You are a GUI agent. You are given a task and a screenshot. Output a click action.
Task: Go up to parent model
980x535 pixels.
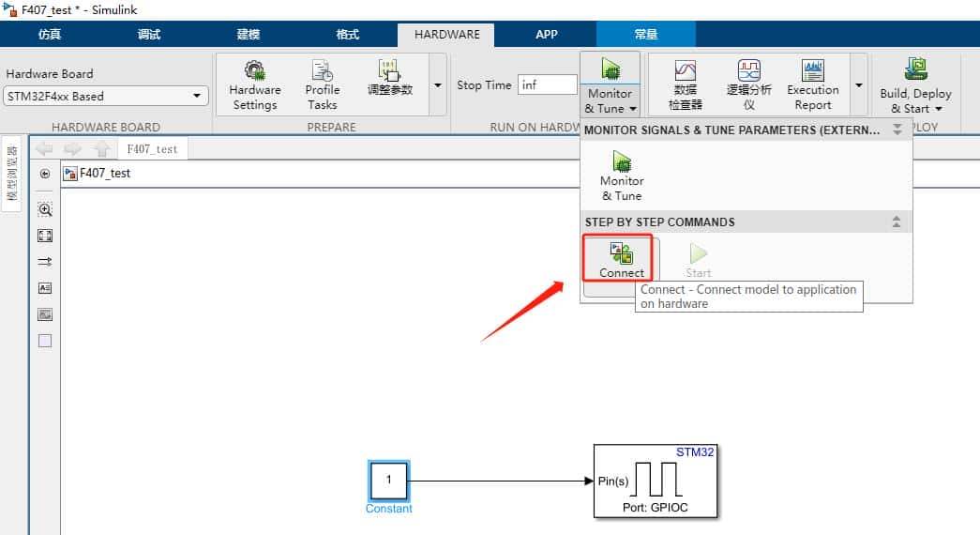tap(102, 149)
